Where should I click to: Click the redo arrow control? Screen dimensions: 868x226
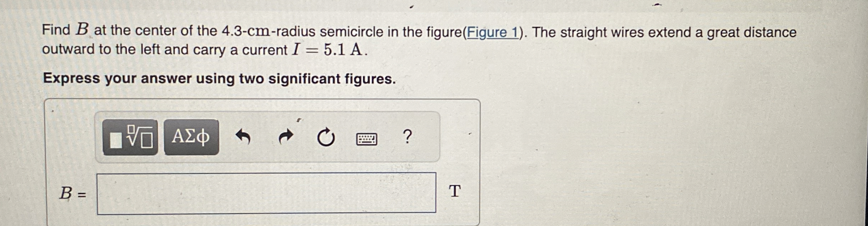click(x=286, y=137)
